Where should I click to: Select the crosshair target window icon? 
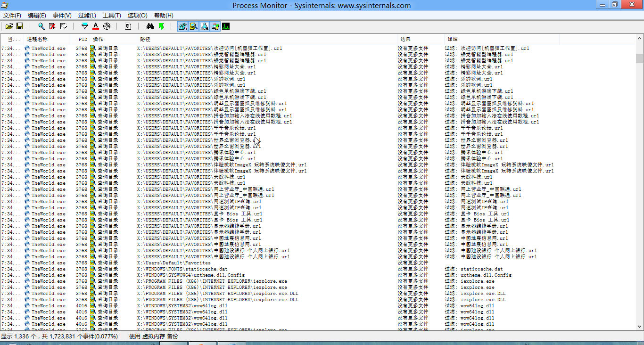coord(107,26)
